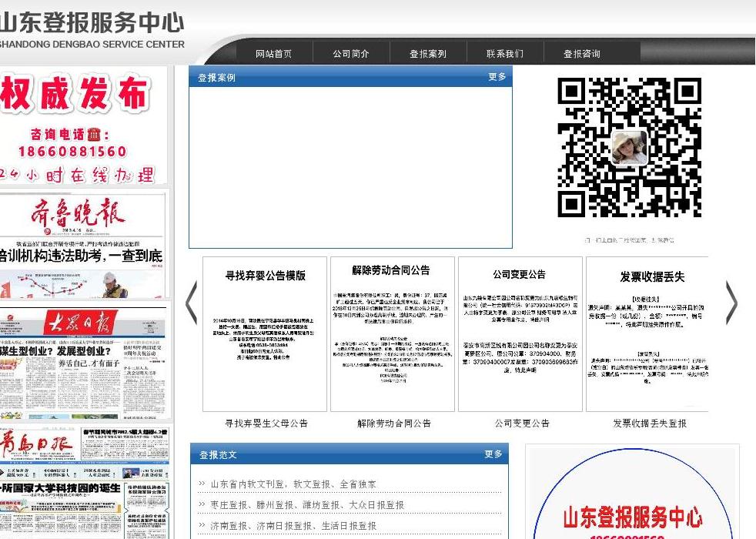Viewport: 756px width, 539px height.
Task: Click 更多 in the 登报范文 header
Action: tap(493, 454)
